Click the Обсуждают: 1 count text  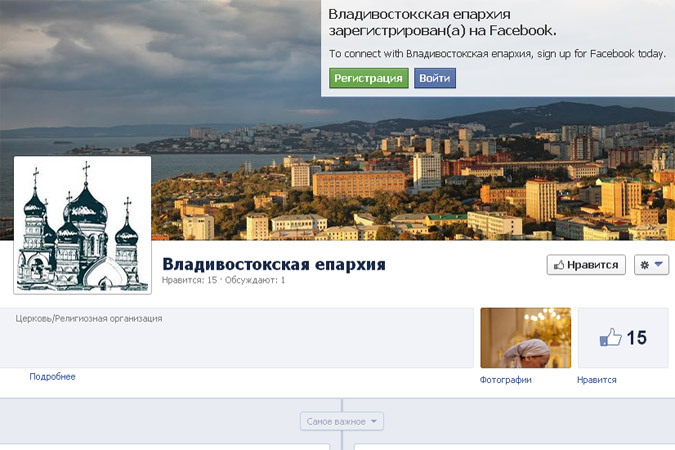pyautogui.click(x=256, y=281)
